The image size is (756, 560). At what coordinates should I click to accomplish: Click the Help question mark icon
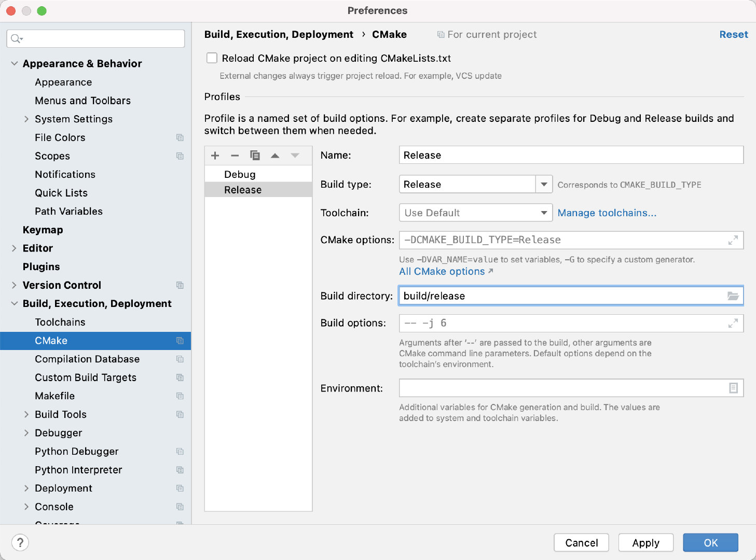click(20, 542)
